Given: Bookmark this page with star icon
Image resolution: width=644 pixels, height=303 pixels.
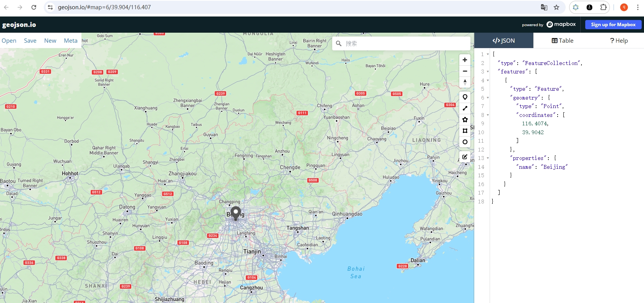Looking at the screenshot, I should (556, 7).
